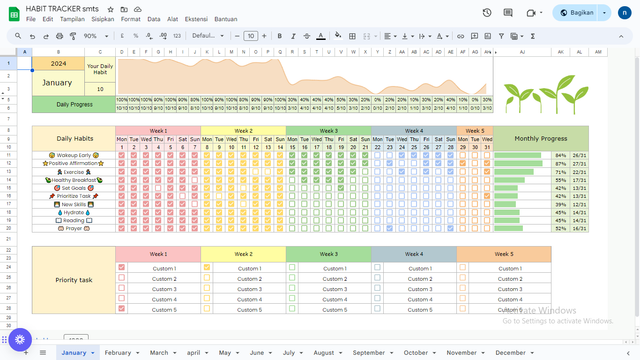Toggle Prayer checkbox for day 23

(x=389, y=229)
